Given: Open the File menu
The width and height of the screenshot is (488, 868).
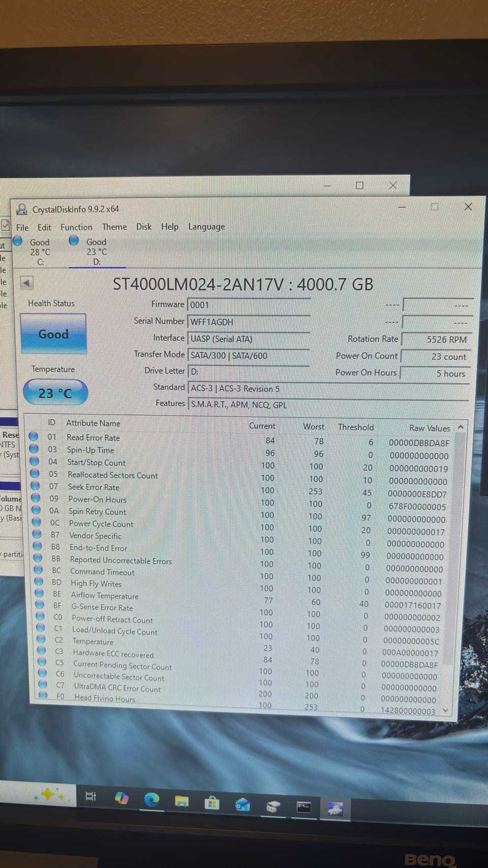Looking at the screenshot, I should coord(22,227).
